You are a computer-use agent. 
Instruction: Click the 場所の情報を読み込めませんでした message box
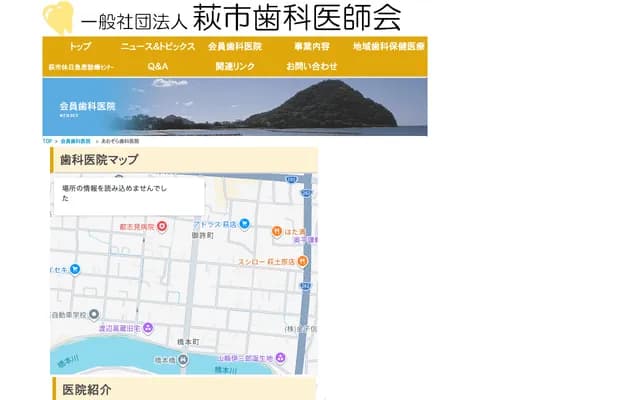pyautogui.click(x=129, y=196)
